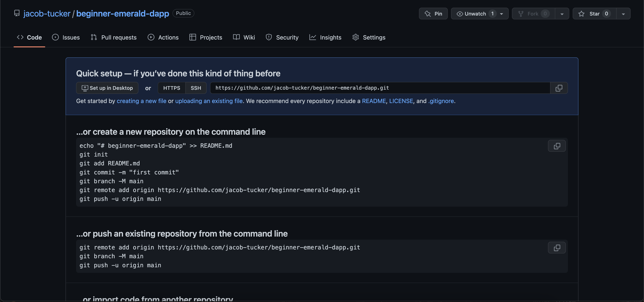The width and height of the screenshot is (644, 302).
Task: Select the SSH protocol option
Action: coord(196,88)
